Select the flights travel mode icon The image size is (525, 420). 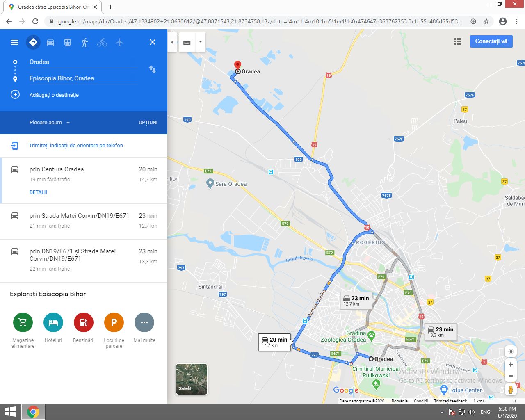(119, 42)
